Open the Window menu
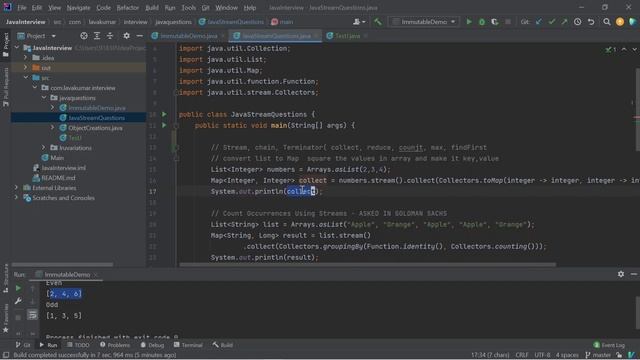Viewport: 640px width, 360px height. click(226, 8)
